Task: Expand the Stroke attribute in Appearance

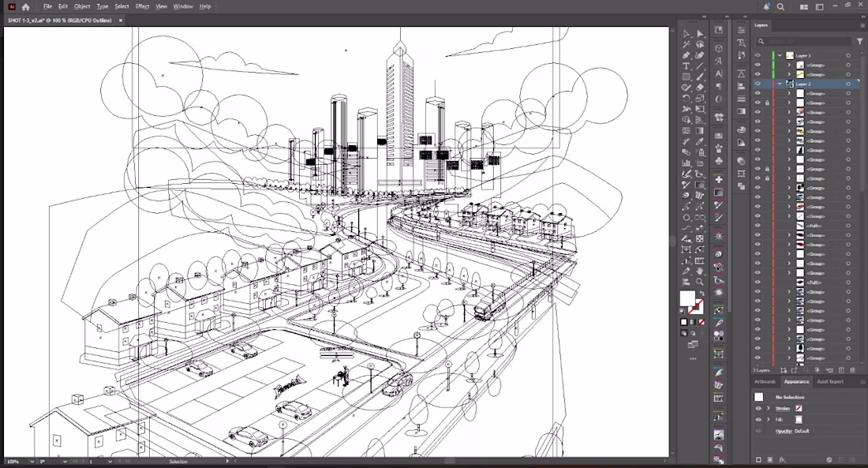Action: point(768,409)
